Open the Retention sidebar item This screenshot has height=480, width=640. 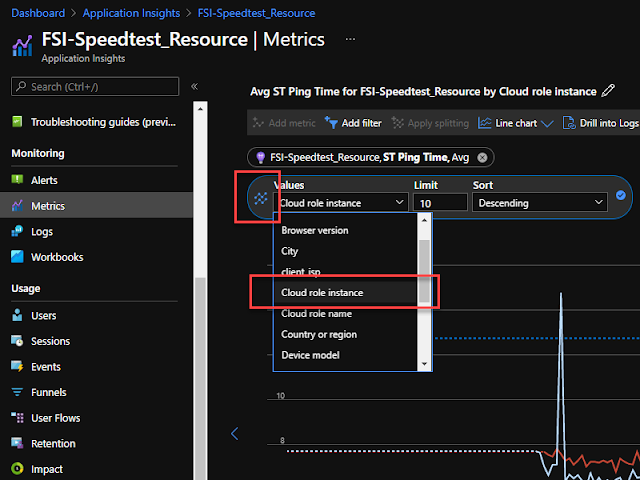(53, 444)
